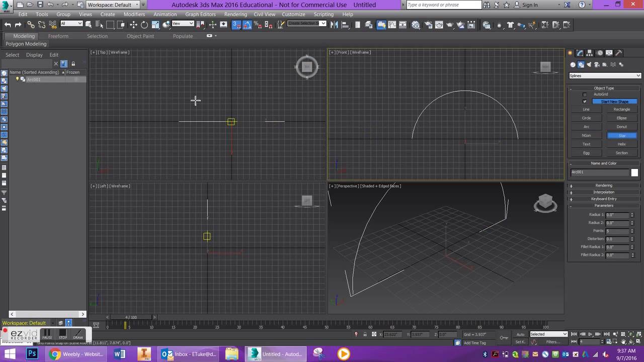Expand the Rendering rollout
The width and height of the screenshot is (644, 362).
coord(604,186)
